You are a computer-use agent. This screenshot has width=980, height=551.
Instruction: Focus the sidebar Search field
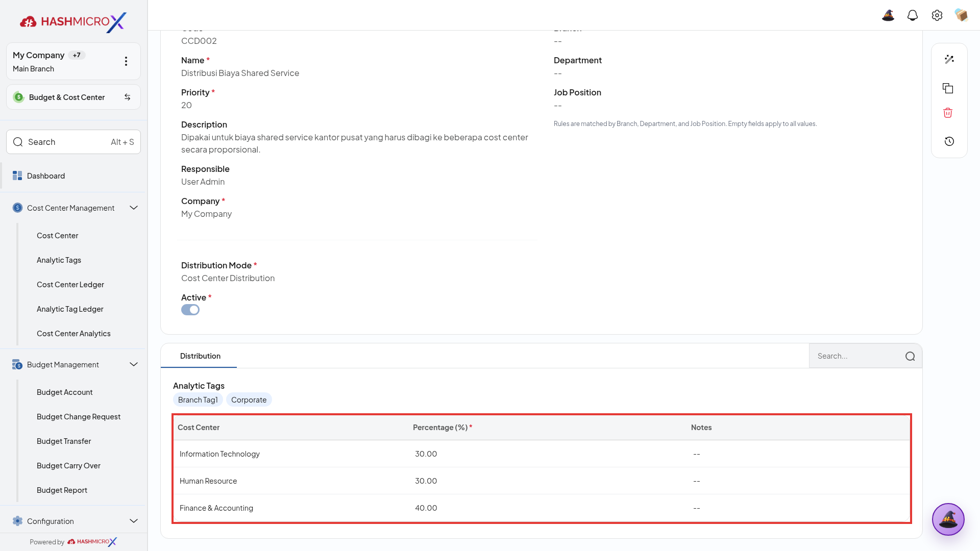pos(73,142)
